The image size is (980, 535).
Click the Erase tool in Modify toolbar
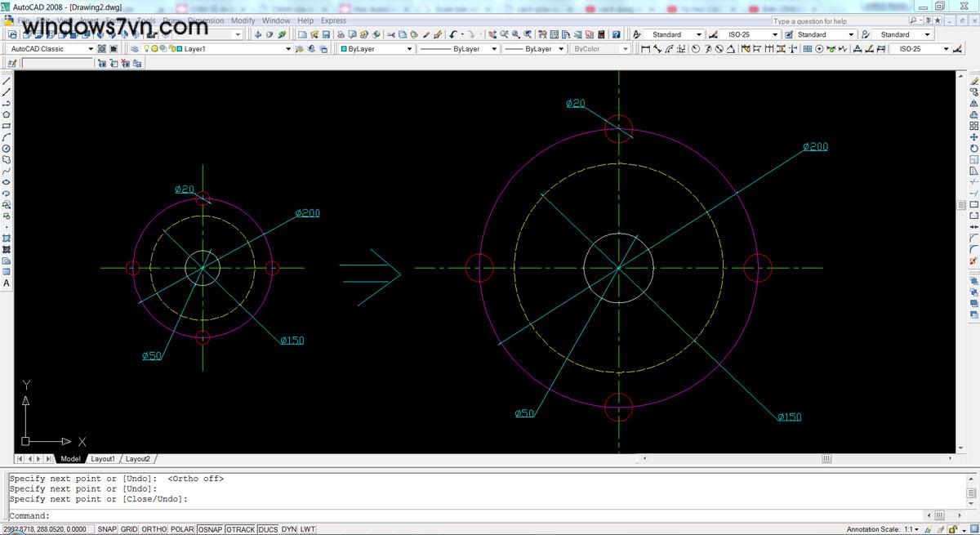974,81
